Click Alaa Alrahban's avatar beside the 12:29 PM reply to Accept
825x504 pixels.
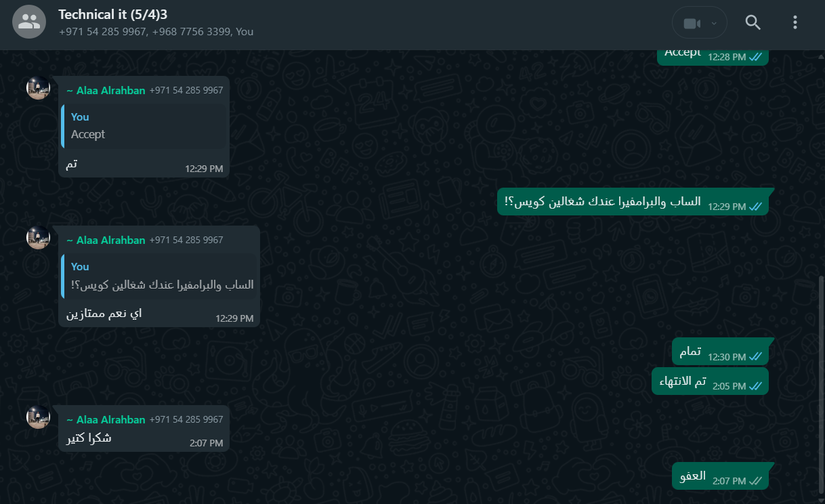tap(38, 87)
